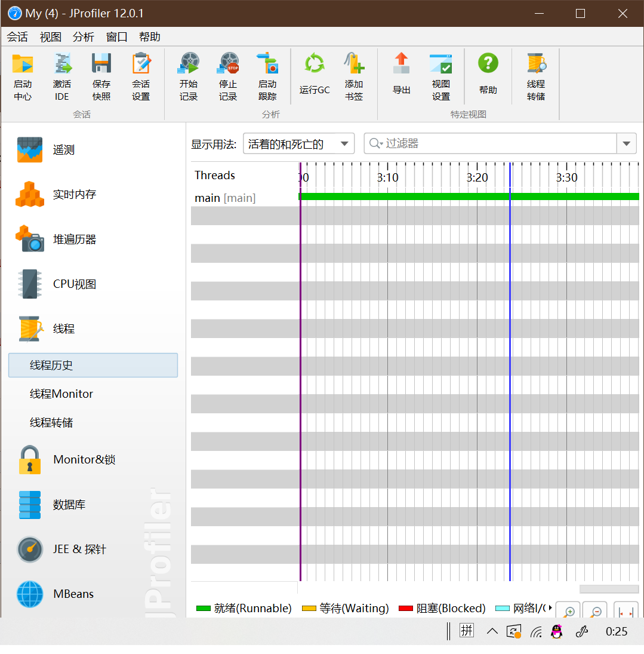
Task: Stop recording with 停止记录
Action: (x=228, y=76)
